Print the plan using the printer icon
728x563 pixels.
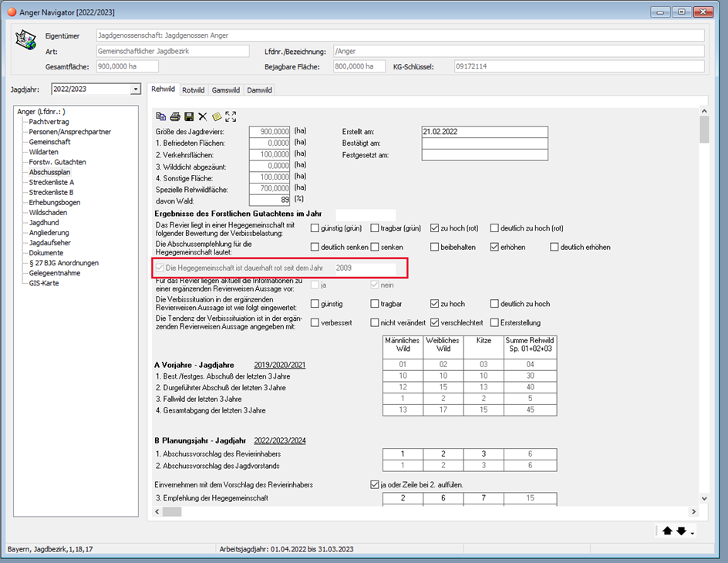pos(175,116)
